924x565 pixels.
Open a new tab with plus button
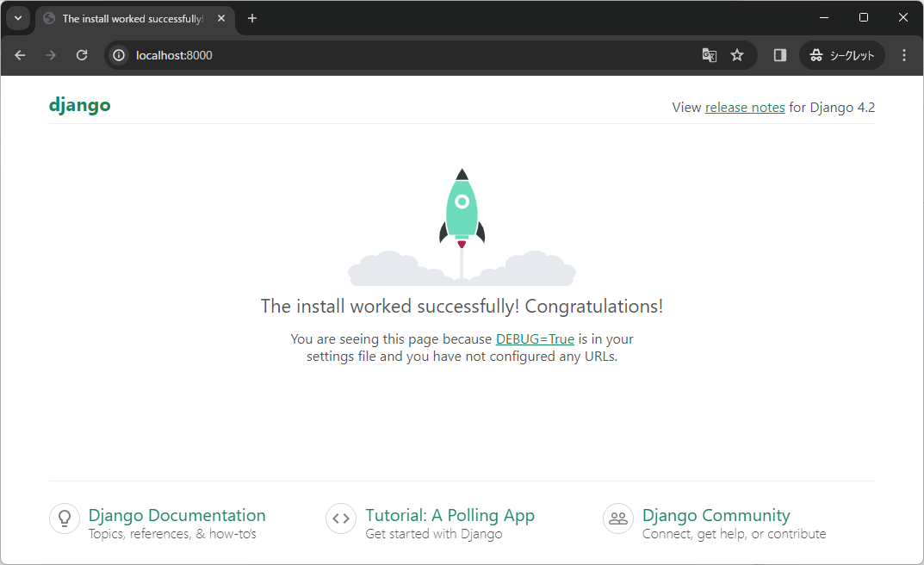(252, 18)
